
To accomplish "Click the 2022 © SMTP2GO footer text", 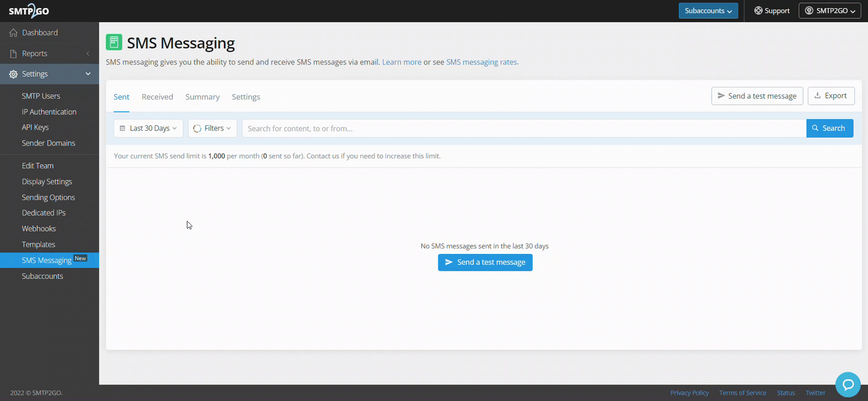I will click(x=36, y=393).
